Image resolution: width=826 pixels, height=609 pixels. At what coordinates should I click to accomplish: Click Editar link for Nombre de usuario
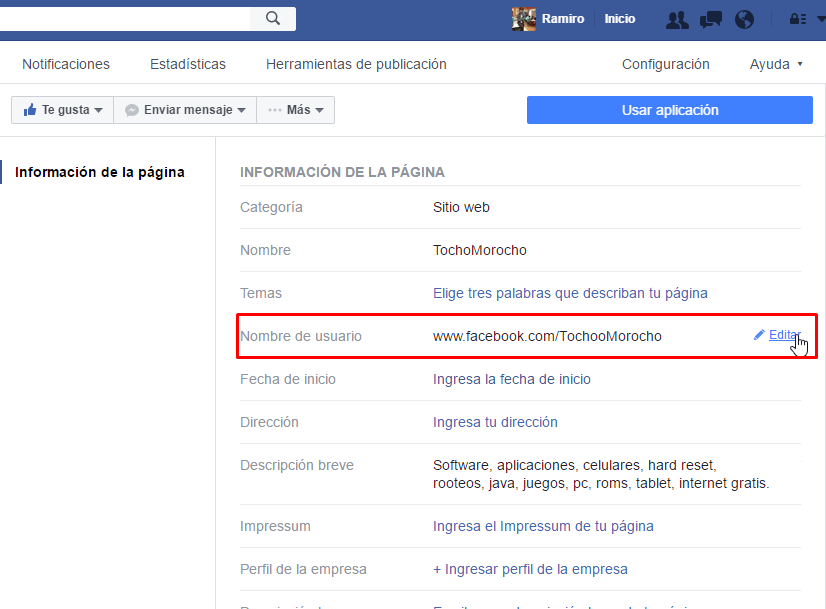pyautogui.click(x=784, y=335)
